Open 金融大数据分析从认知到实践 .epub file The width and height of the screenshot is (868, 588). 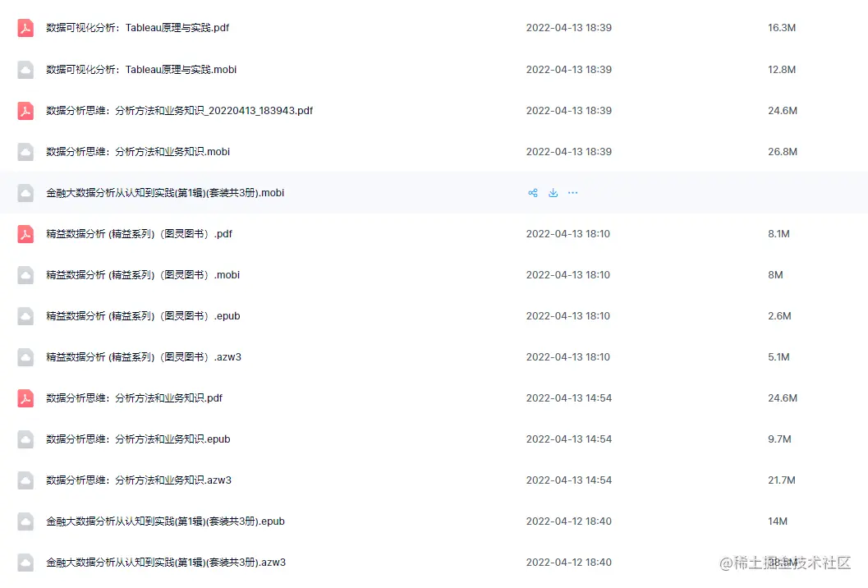pyautogui.click(x=165, y=521)
